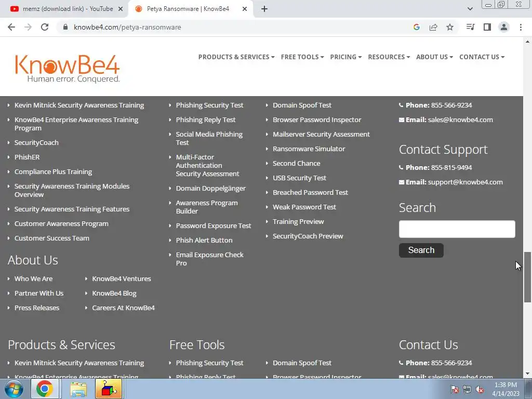Click the network tray icon
This screenshot has height=399, width=532.
tap(467, 389)
